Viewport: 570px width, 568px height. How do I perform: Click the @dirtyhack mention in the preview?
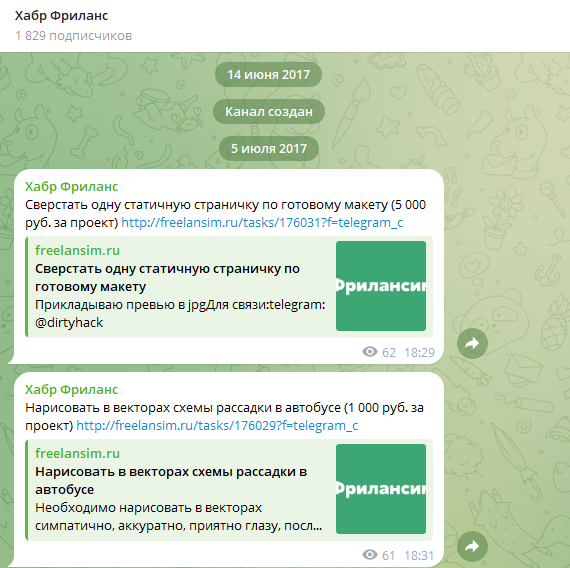coord(69,323)
